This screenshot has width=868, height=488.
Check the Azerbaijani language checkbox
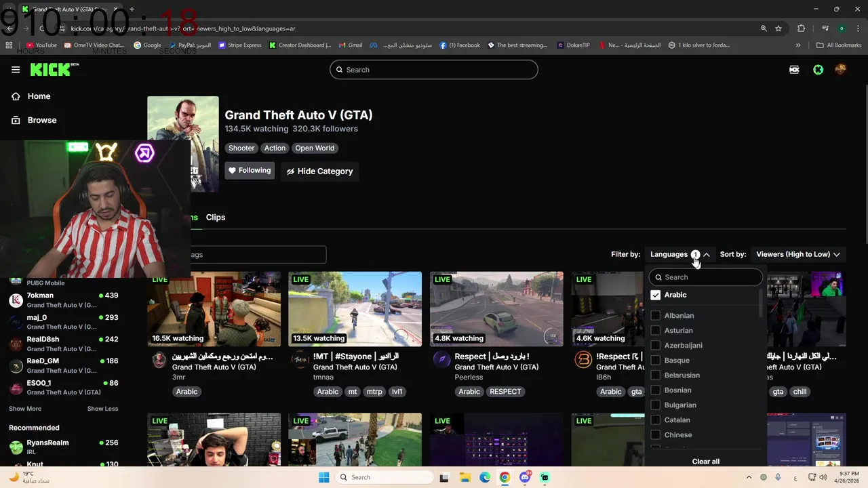click(655, 345)
